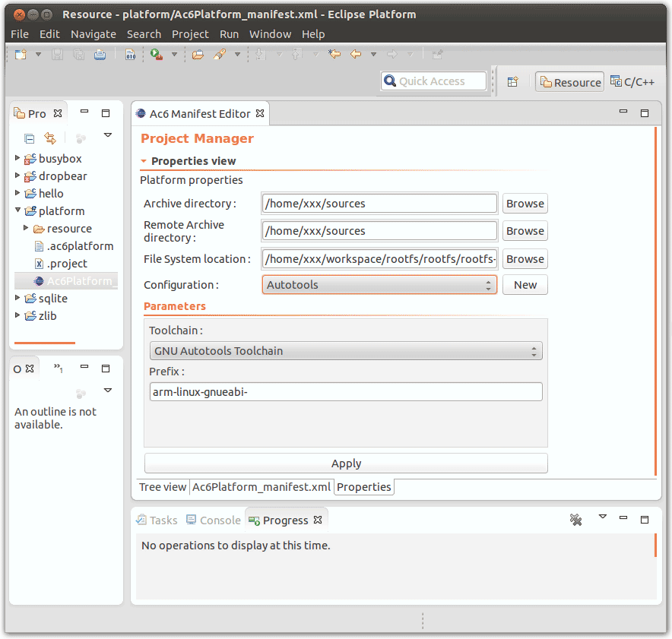
Task: Switch to the C/C++ perspective
Action: coord(632,82)
